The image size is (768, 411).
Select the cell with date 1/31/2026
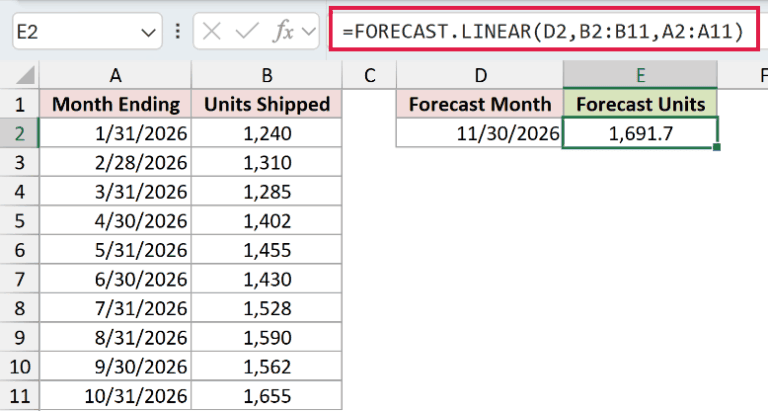coord(115,133)
